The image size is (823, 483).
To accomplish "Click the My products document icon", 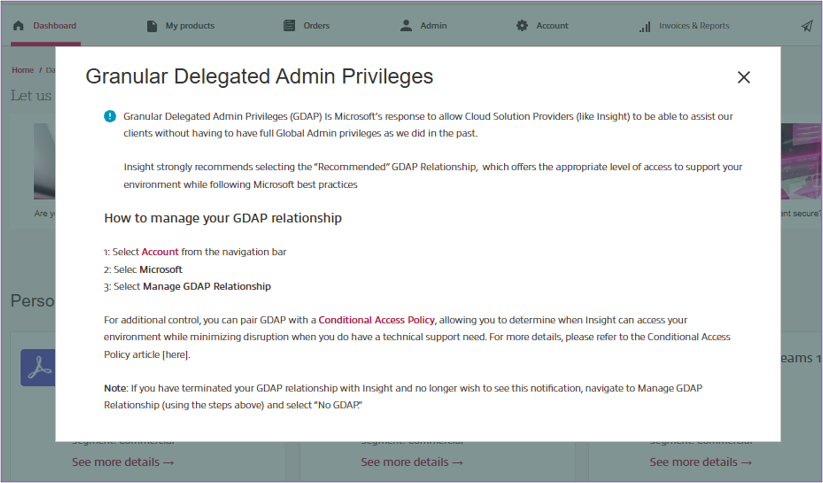I will point(152,26).
